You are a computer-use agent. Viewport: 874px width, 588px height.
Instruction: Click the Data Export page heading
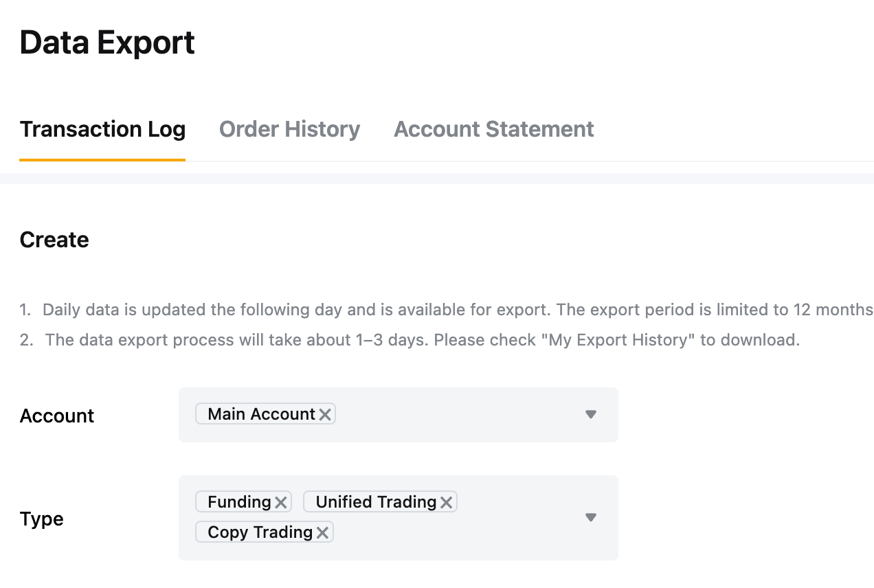point(107,43)
